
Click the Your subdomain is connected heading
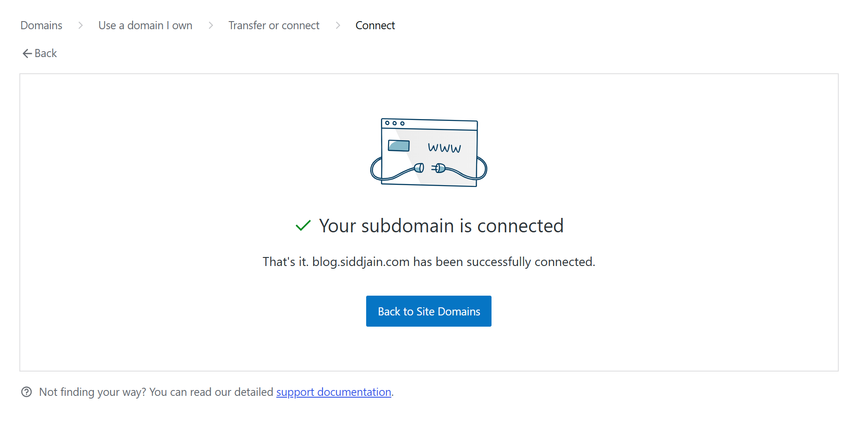[441, 226]
